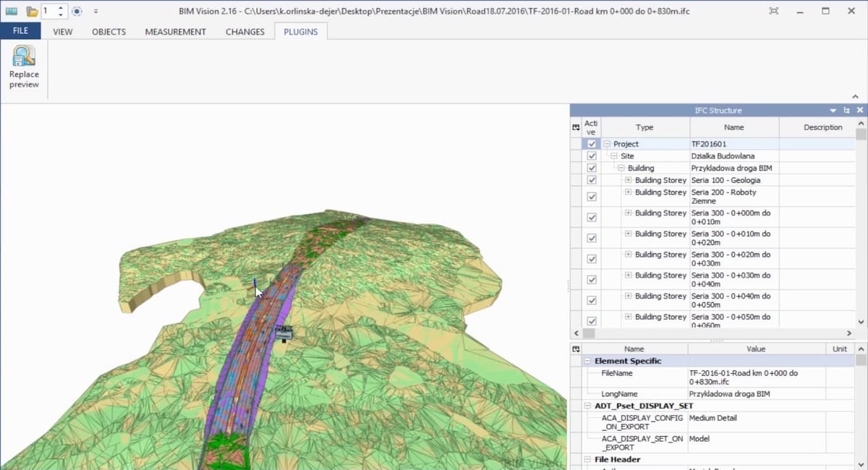Click the properties panel scroll down arrow

click(x=861, y=465)
